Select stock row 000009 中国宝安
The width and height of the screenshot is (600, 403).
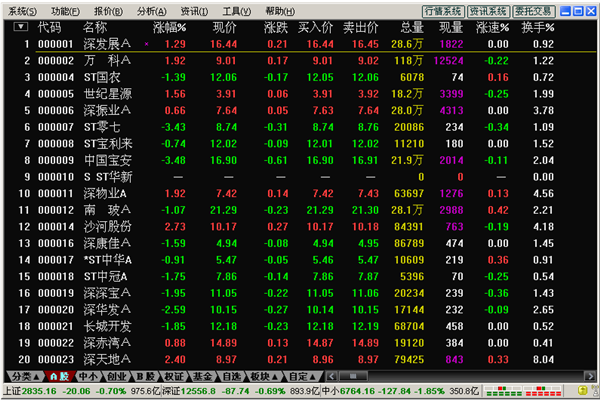pyautogui.click(x=300, y=160)
